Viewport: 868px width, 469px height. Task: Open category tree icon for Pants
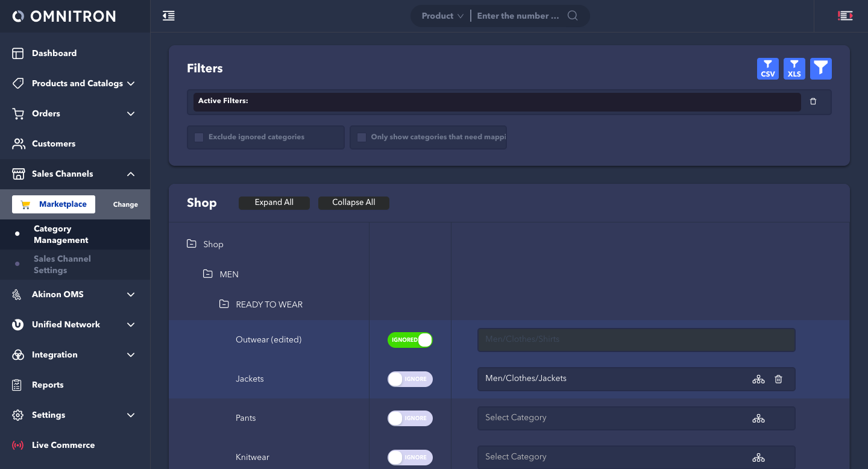point(758,418)
